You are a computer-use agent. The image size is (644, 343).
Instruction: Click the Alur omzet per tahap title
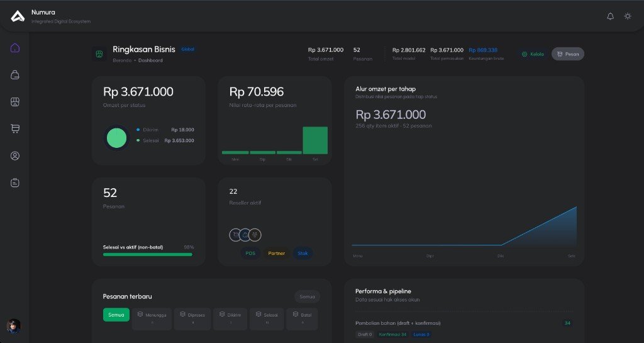tap(386, 89)
